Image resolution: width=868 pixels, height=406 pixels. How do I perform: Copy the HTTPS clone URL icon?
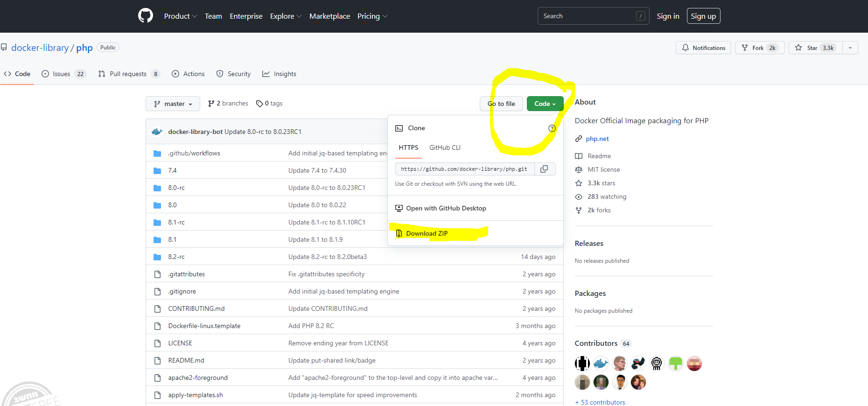click(x=544, y=169)
